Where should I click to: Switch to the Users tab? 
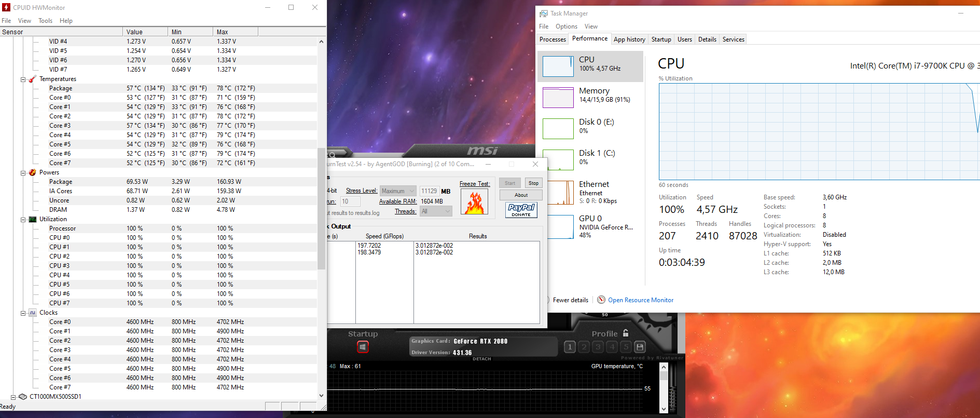[685, 39]
